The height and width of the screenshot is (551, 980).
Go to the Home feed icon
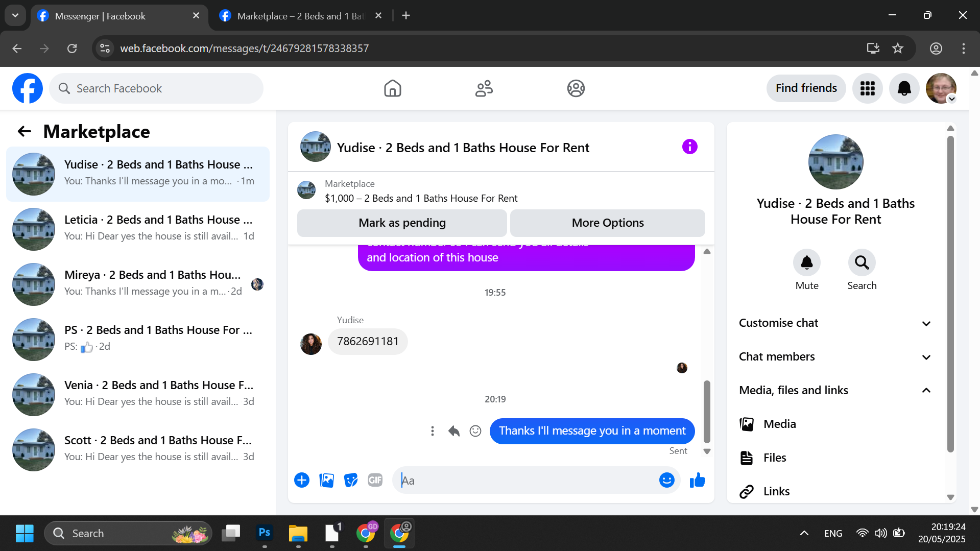[x=392, y=88]
